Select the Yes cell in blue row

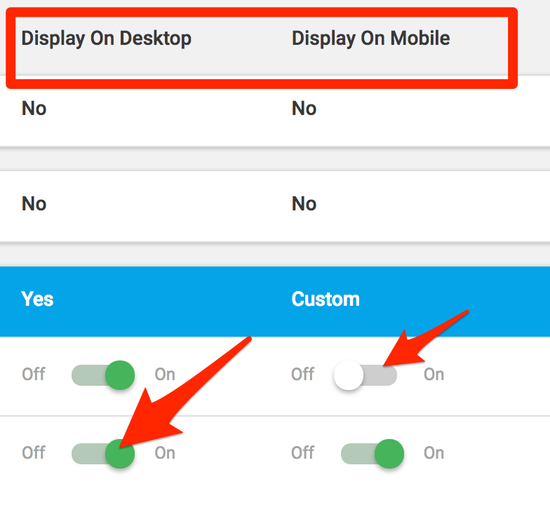point(37,299)
